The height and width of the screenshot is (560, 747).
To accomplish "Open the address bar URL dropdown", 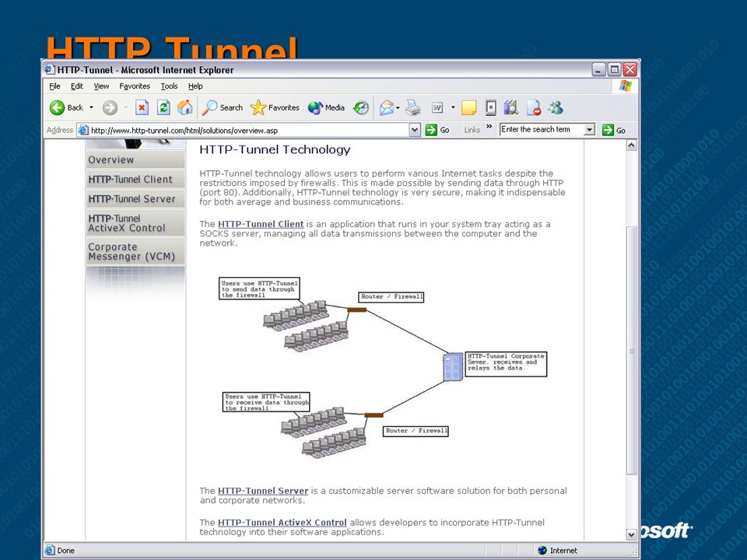I will tap(415, 130).
